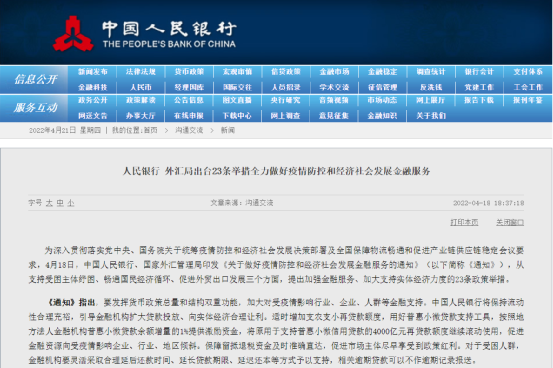Choose the 网上展厅 link
The image size is (553, 368).
click(431, 100)
